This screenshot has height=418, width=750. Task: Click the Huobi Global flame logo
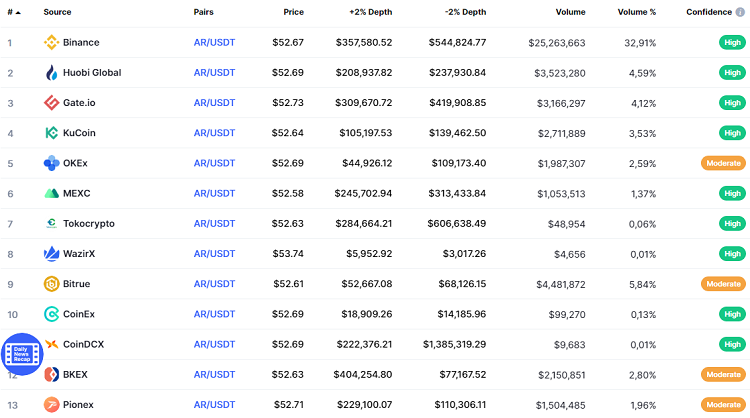click(x=52, y=73)
